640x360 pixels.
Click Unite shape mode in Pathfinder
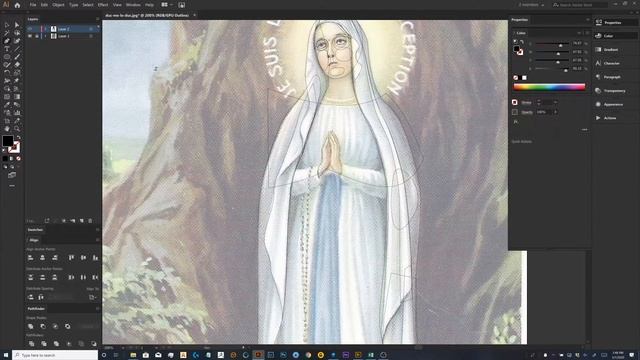click(31, 327)
